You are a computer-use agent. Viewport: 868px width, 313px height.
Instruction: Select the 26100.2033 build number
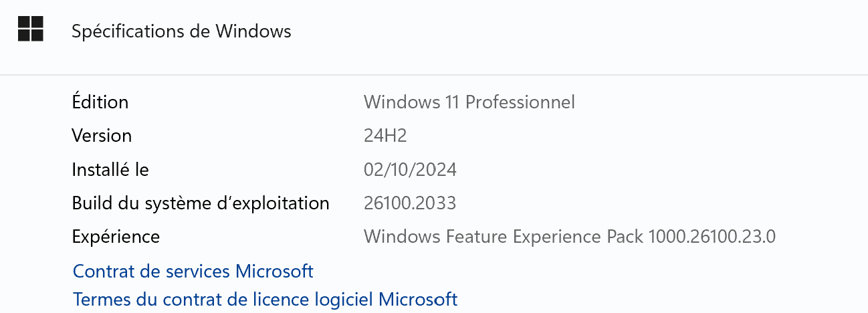[410, 203]
